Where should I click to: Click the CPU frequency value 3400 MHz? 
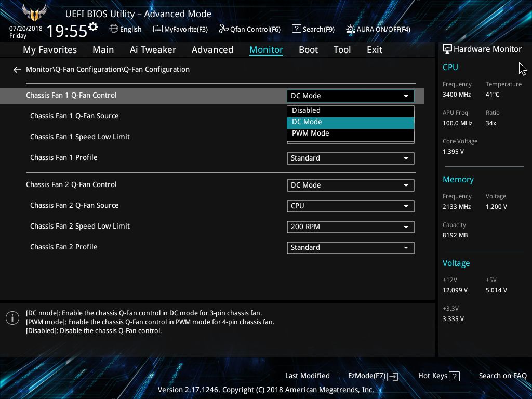tap(456, 95)
